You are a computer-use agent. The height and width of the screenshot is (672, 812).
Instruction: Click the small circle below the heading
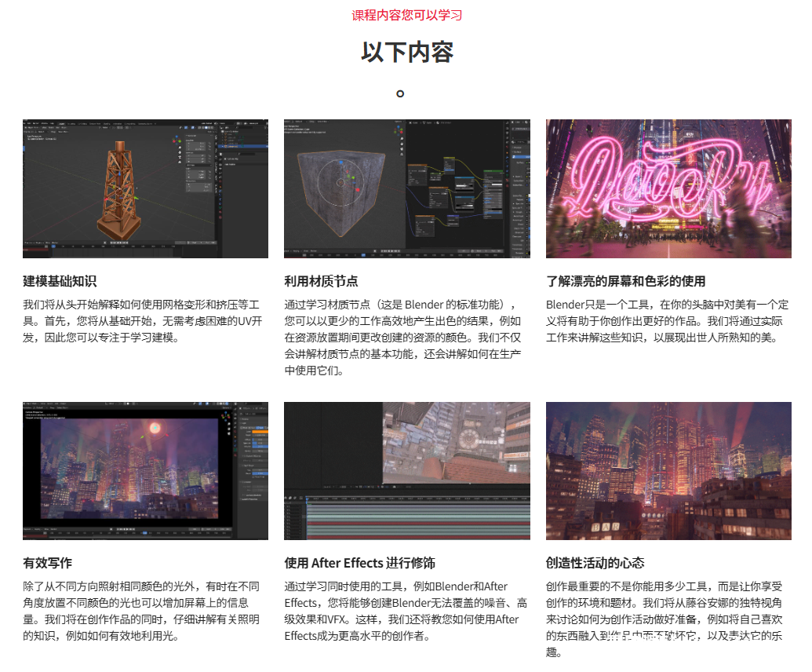(400, 94)
